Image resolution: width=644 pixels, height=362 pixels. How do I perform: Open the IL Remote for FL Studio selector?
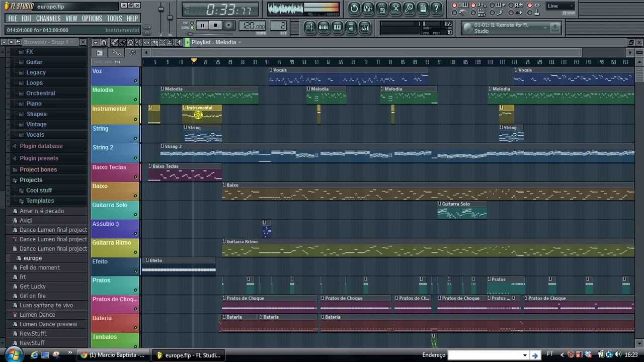511,28
